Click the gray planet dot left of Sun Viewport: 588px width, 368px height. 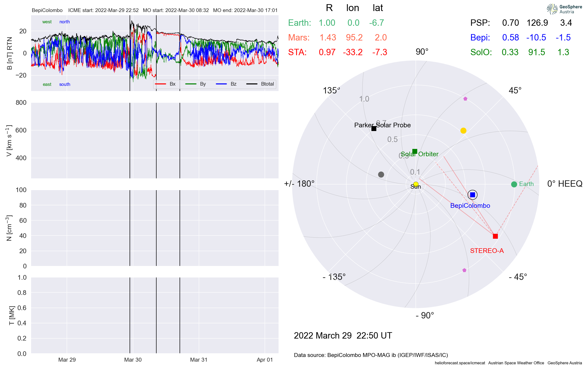click(x=381, y=174)
